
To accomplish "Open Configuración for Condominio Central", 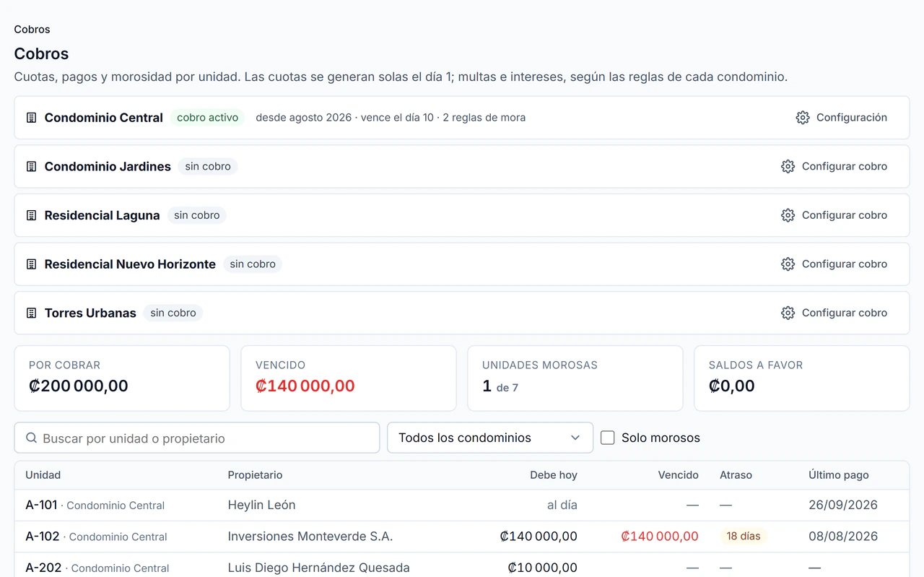I will [842, 118].
